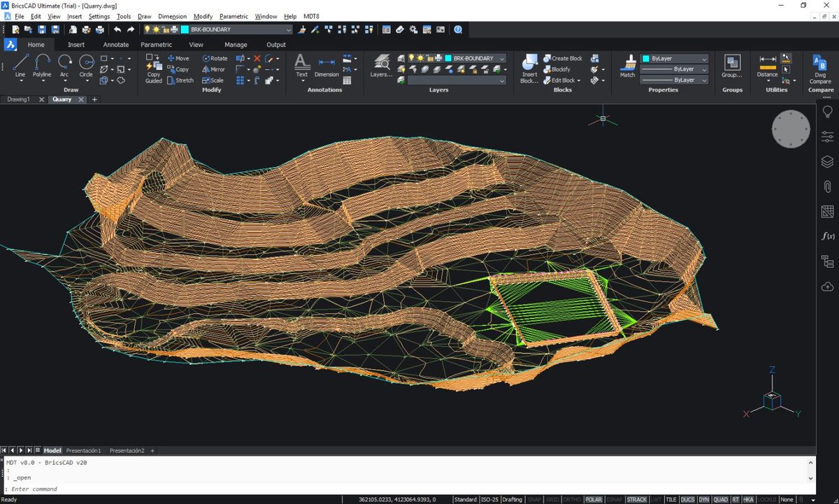Open the Tips lightbulb side panel
Screen dimensions: 839x504
tap(828, 112)
